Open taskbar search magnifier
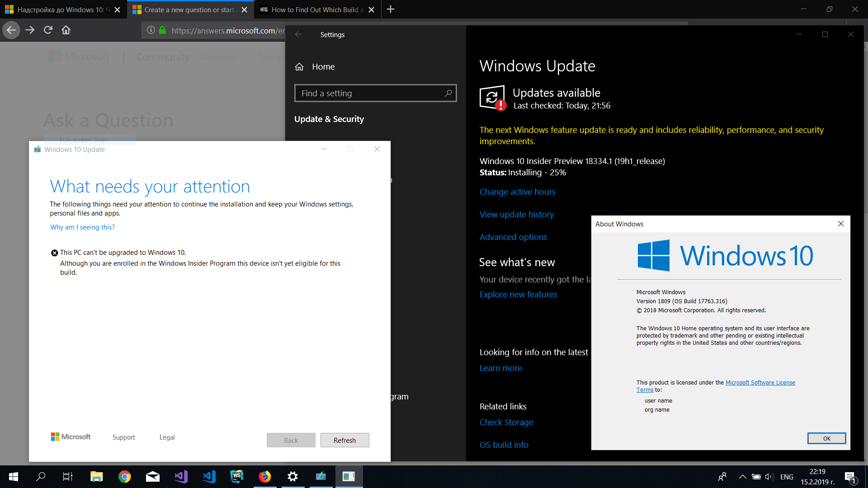The image size is (868, 488). point(41,476)
